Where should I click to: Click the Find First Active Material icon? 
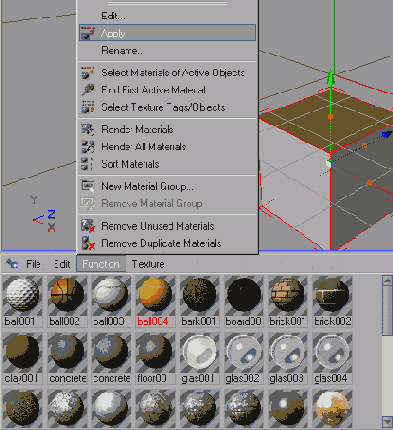[88, 90]
